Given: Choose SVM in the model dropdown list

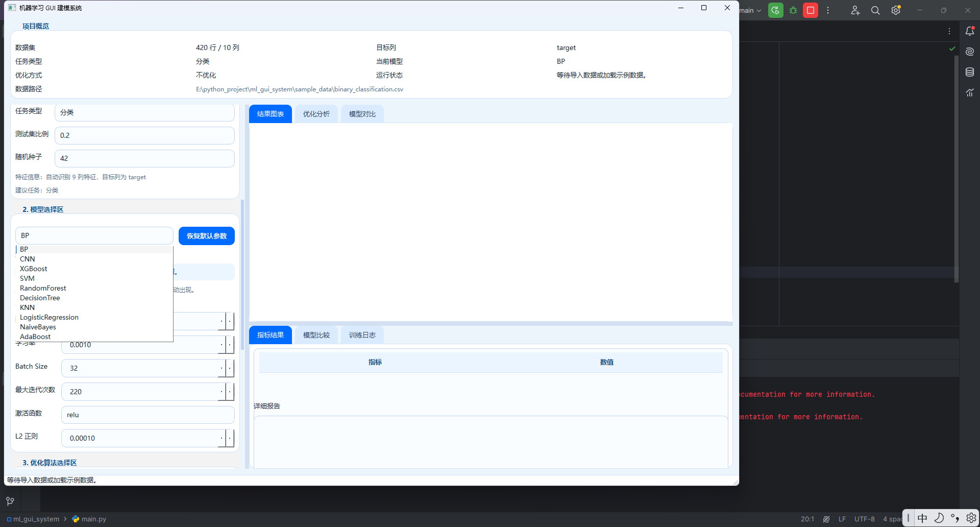Looking at the screenshot, I should click(94, 278).
